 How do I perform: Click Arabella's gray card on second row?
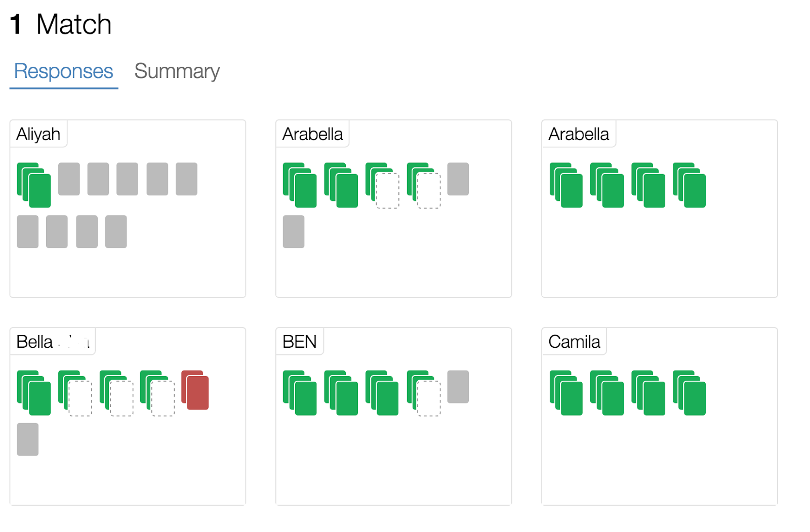click(294, 231)
